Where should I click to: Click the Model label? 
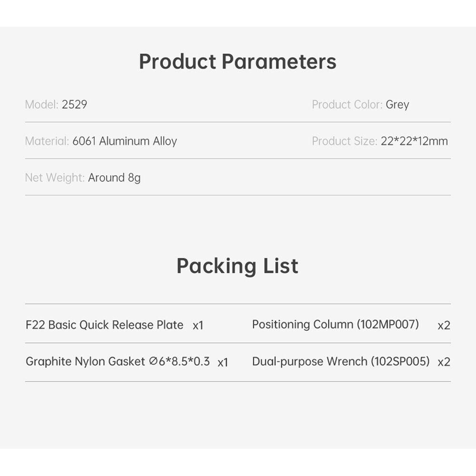coord(41,105)
